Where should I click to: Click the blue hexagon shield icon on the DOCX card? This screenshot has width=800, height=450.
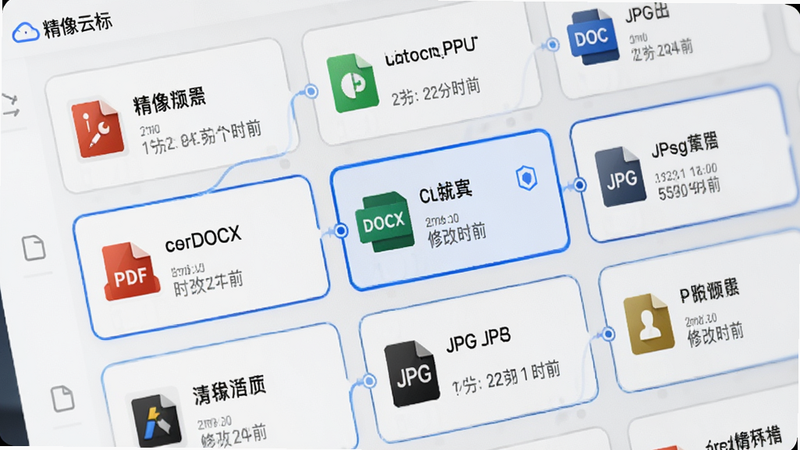[x=527, y=178]
